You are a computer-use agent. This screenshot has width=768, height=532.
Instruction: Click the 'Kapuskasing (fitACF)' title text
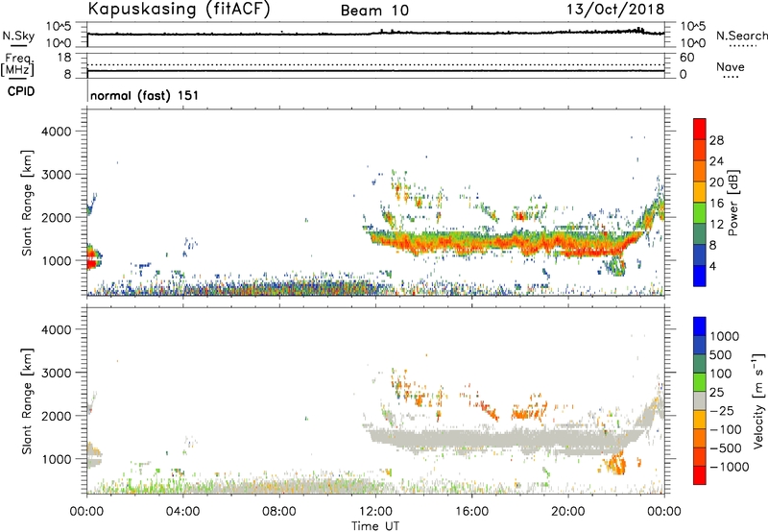pos(179,9)
